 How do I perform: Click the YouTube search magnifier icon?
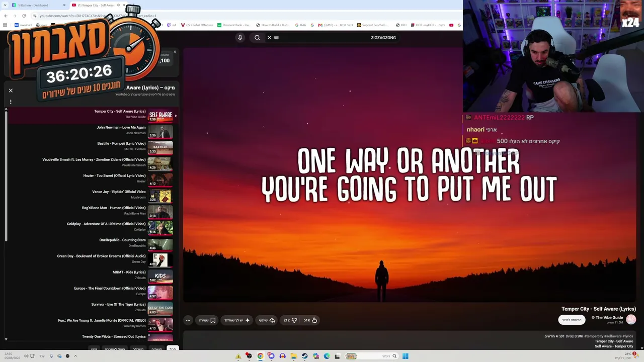point(257,38)
